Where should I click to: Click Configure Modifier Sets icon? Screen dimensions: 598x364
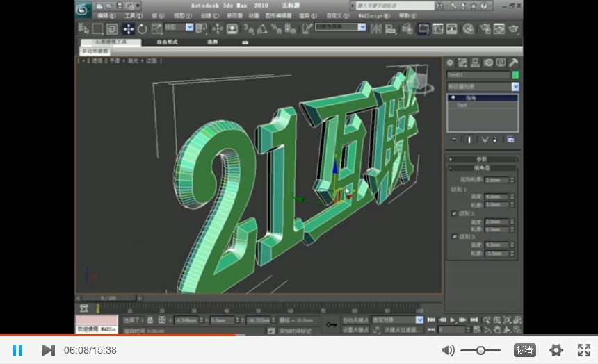510,140
